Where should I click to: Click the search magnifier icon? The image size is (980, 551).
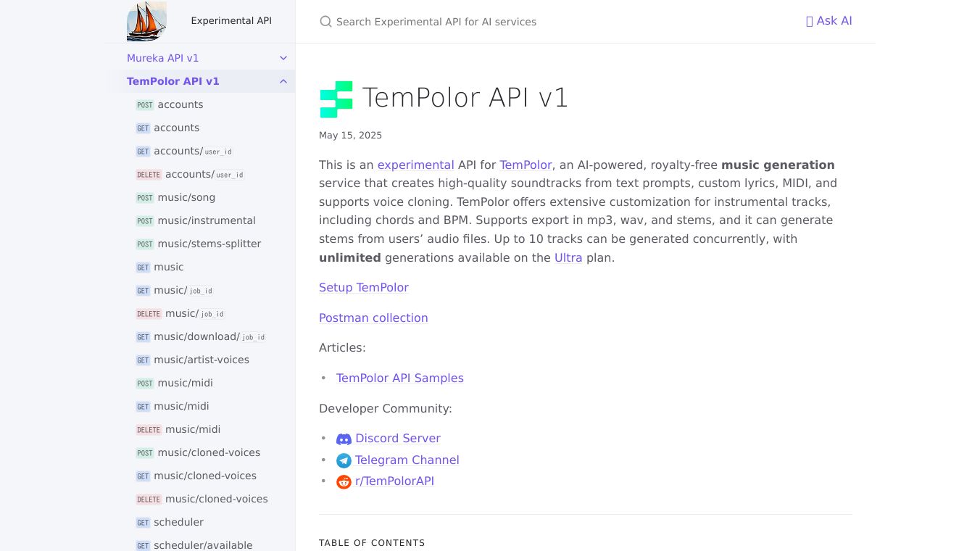325,22
